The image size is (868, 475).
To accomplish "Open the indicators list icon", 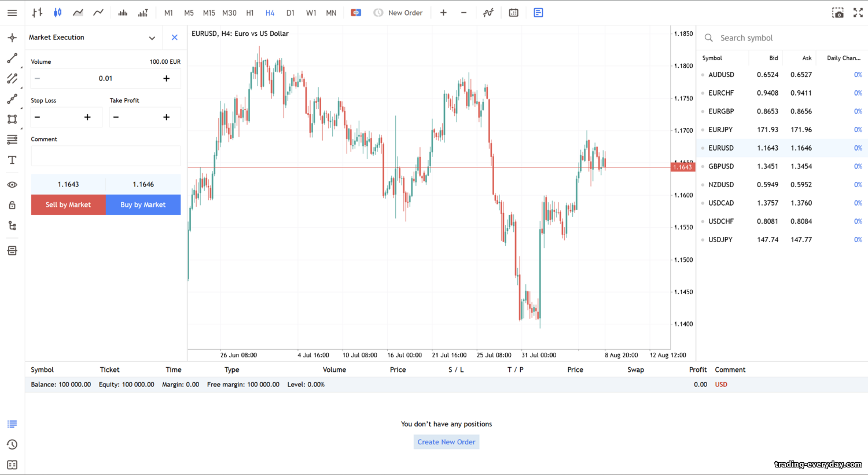I will pyautogui.click(x=488, y=13).
